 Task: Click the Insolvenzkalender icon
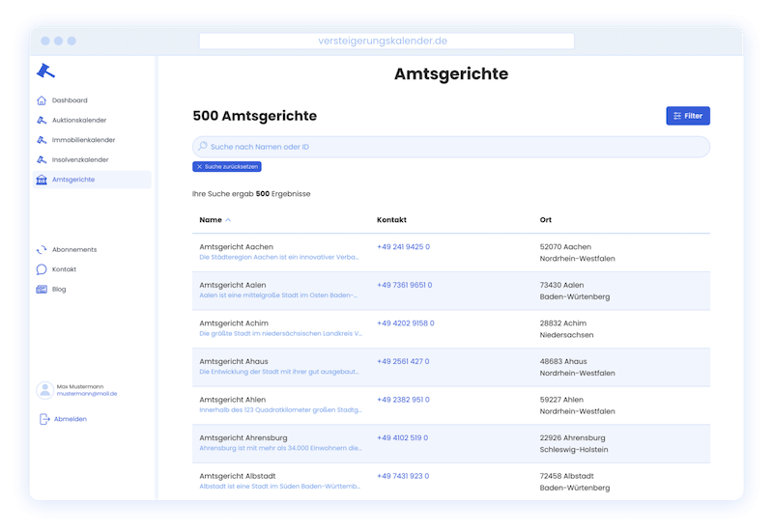coord(42,160)
